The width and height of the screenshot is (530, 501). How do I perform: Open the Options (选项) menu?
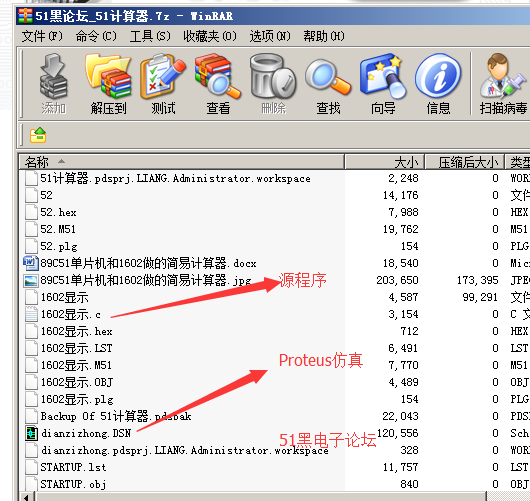pos(270,36)
